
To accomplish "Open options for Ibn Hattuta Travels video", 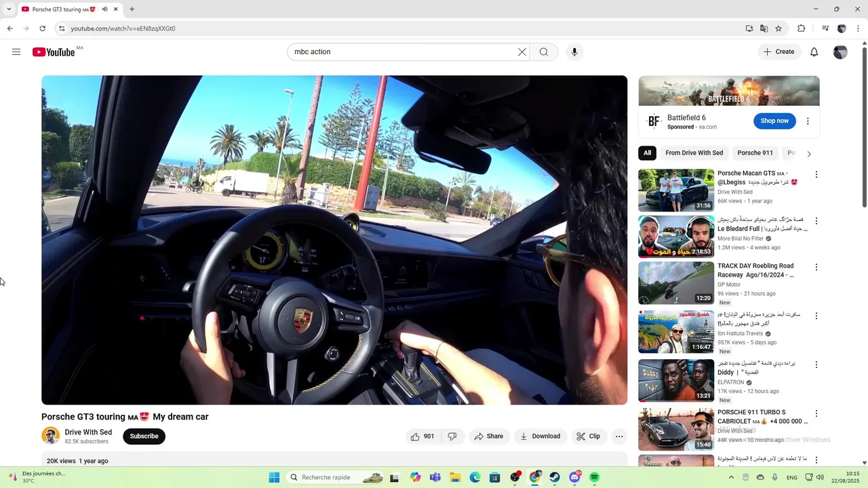I will coord(816,316).
